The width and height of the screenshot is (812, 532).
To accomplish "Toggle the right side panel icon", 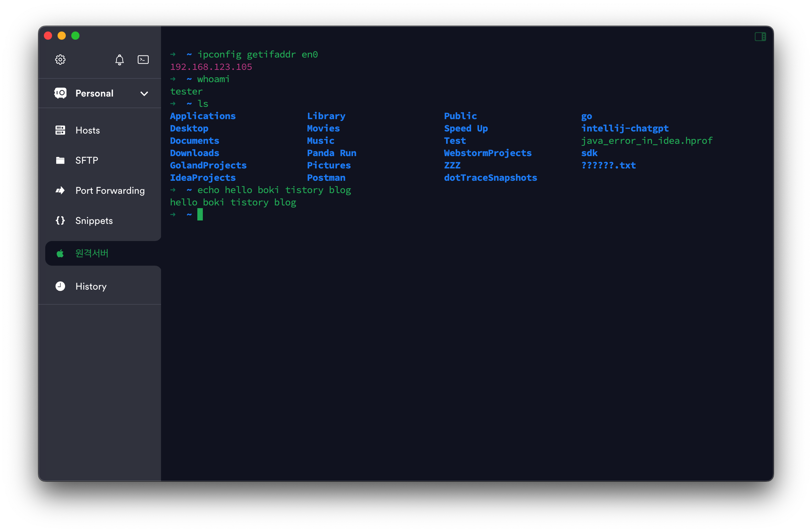I will (x=760, y=37).
